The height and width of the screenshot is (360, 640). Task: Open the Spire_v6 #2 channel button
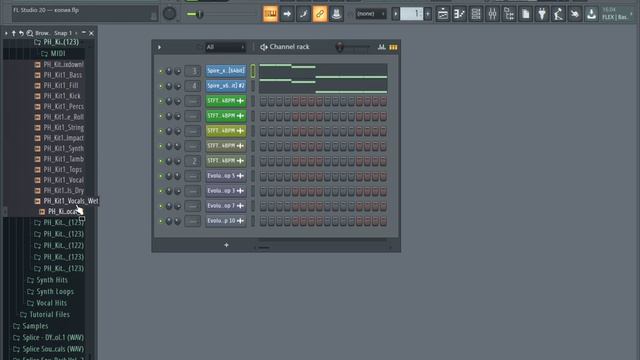point(226,86)
